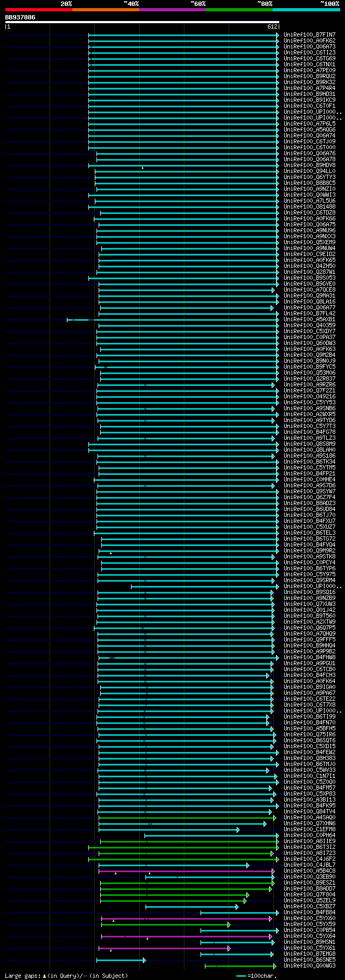Choose the UniRef100_A5AQG6 hit
This screenshot has width=345, height=980.
(309, 129)
